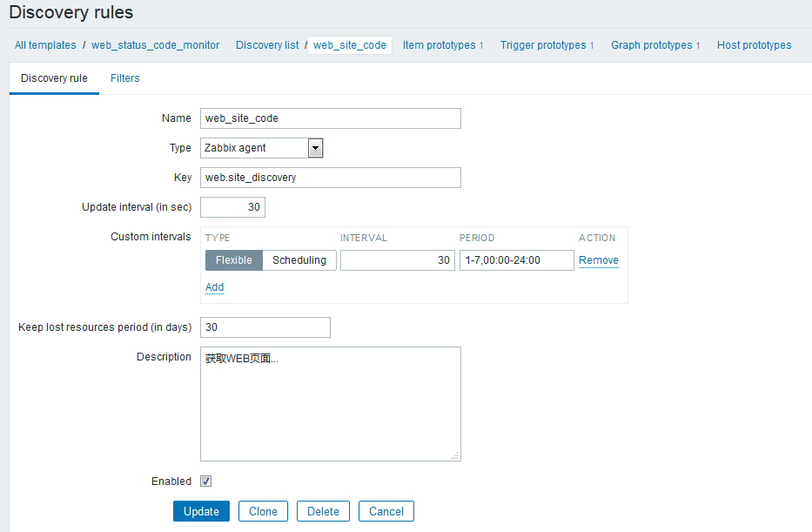Open the Type dropdown arrow

(x=315, y=148)
